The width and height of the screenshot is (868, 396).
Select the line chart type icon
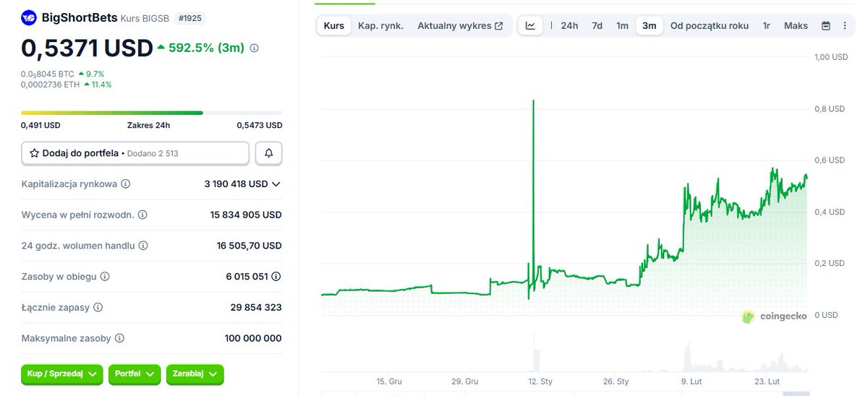coord(530,25)
